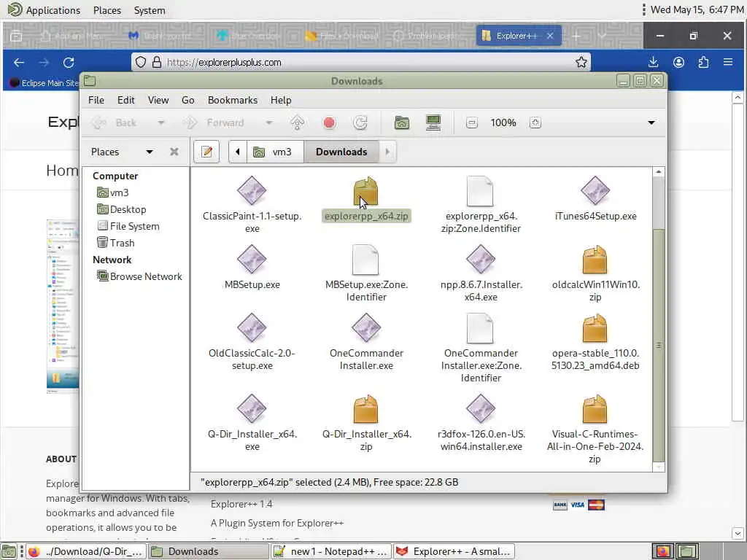The image size is (747, 560).
Task: Switch to Notepad++ in the taskbar
Action: pos(332,551)
